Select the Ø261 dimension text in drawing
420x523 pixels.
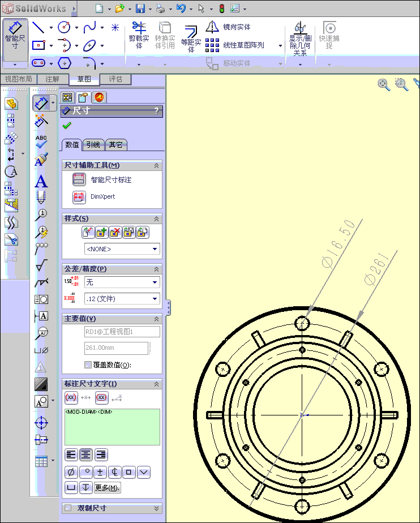(x=376, y=269)
